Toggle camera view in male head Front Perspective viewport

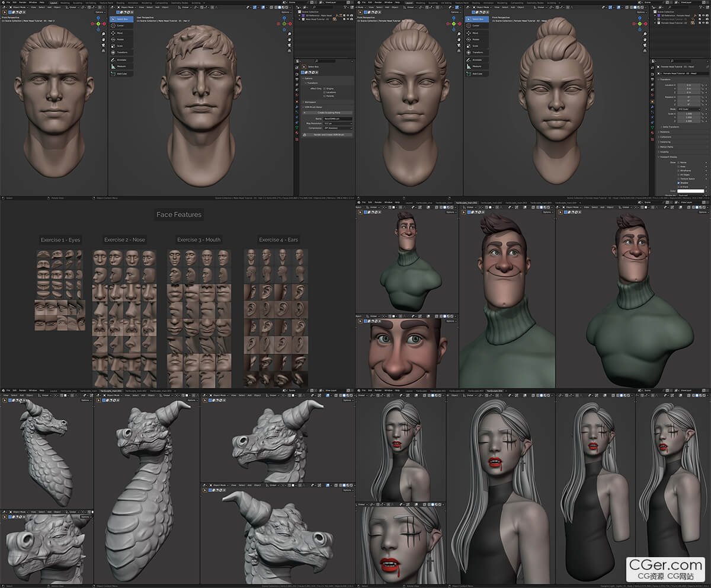[103, 44]
